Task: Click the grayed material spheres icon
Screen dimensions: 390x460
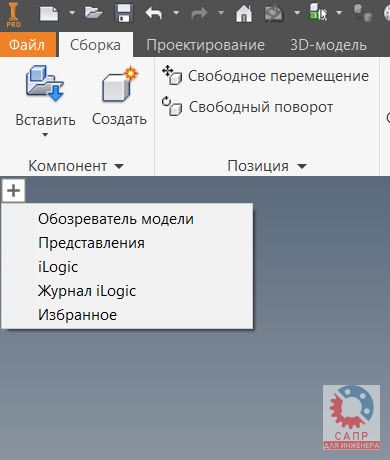Action: pos(363,13)
